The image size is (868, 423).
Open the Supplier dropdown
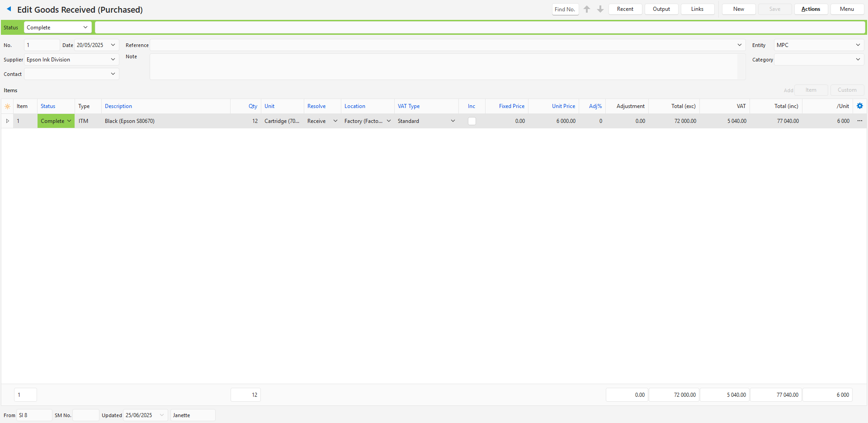click(113, 60)
